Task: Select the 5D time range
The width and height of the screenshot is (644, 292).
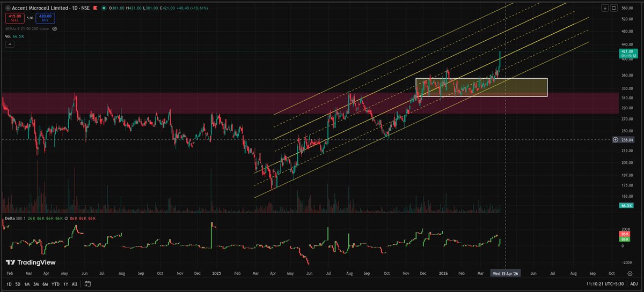Action: pyautogui.click(x=18, y=284)
